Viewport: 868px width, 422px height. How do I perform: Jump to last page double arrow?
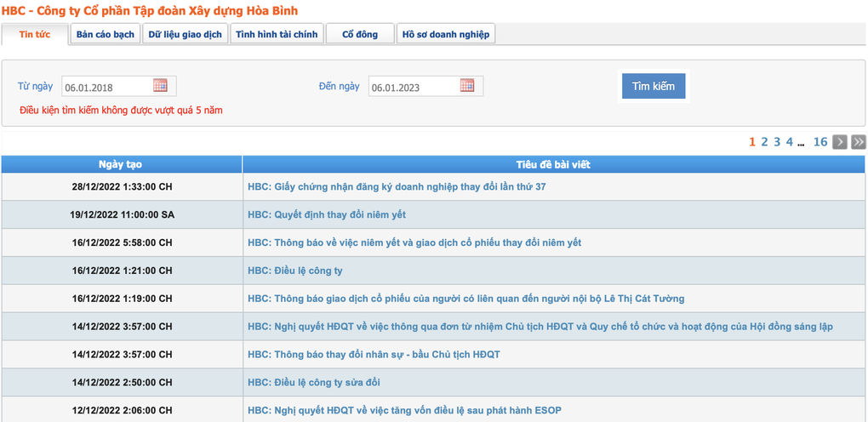[x=859, y=142]
